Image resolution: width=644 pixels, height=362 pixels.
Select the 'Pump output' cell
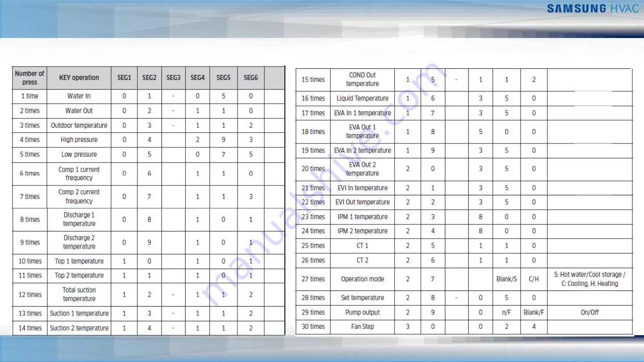[x=362, y=312]
